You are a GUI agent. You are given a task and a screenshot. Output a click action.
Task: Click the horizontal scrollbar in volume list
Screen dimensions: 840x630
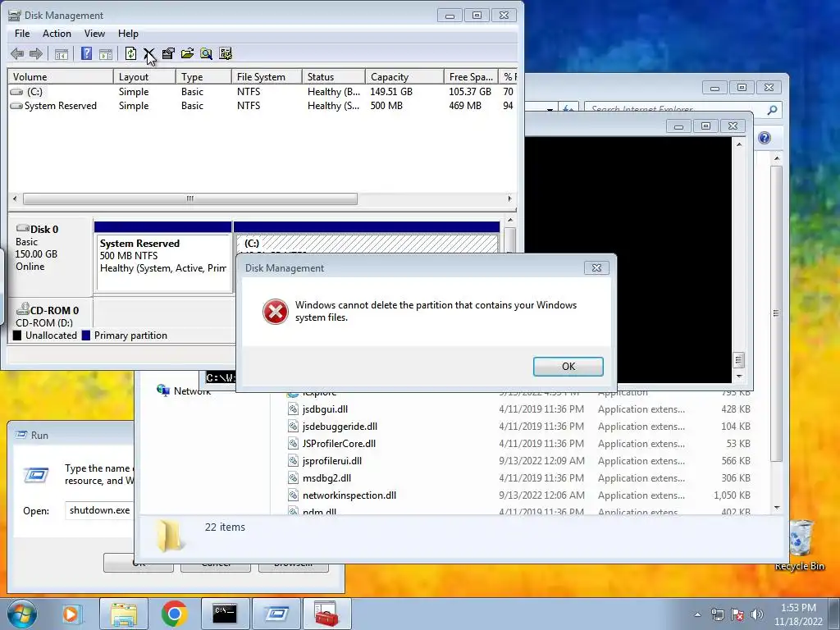click(189, 199)
